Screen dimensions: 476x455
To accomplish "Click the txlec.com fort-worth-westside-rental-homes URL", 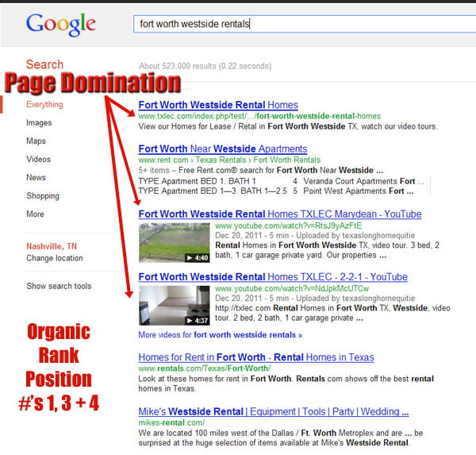I will pos(259,116).
